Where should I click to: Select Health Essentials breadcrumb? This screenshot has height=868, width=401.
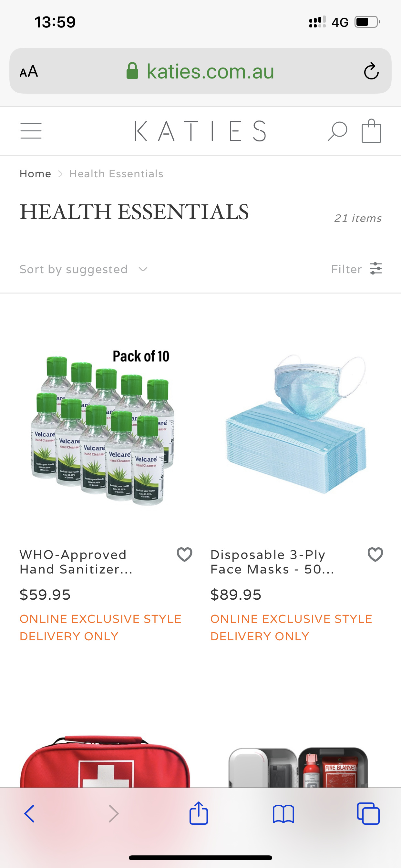tap(116, 173)
